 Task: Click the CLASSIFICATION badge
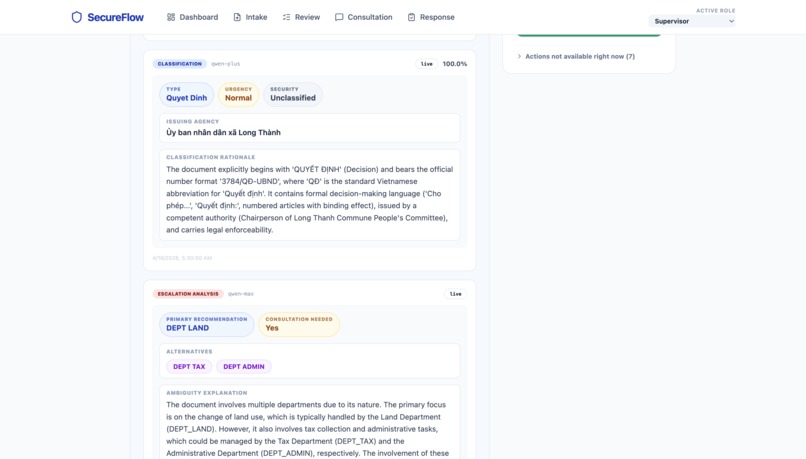click(x=179, y=64)
